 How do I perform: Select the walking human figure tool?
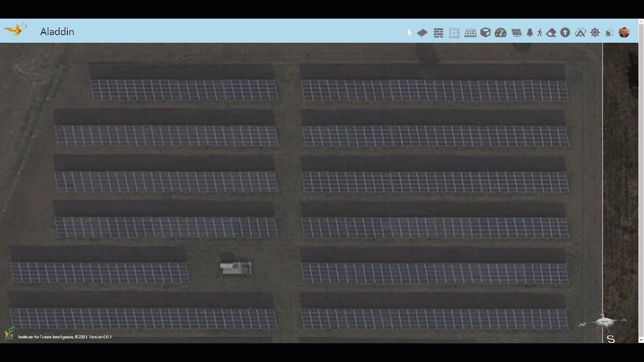click(x=540, y=33)
